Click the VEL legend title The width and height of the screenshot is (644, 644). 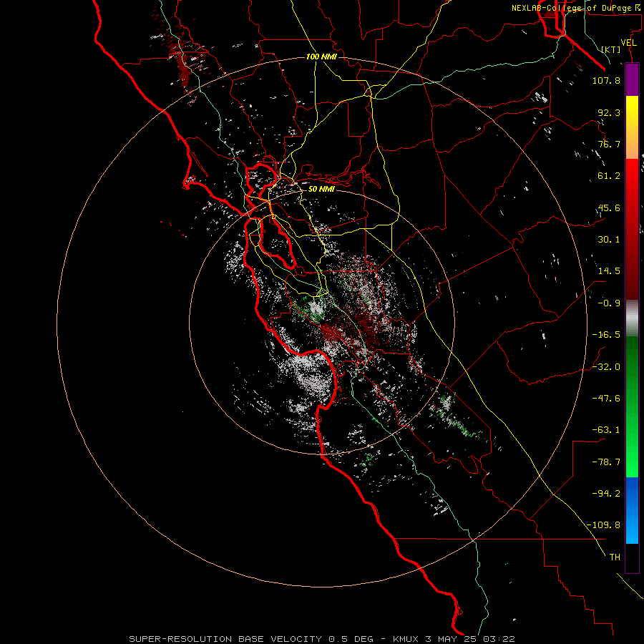[x=628, y=43]
